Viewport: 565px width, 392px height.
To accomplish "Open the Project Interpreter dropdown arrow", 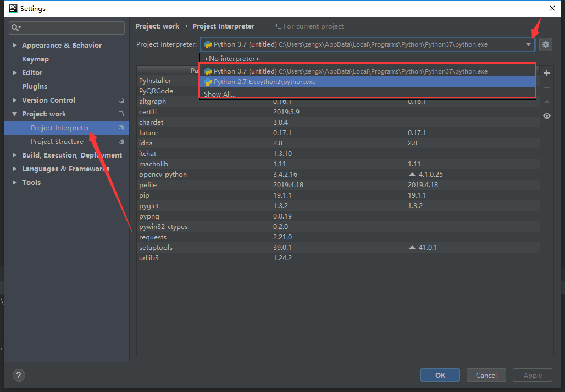I will point(528,44).
